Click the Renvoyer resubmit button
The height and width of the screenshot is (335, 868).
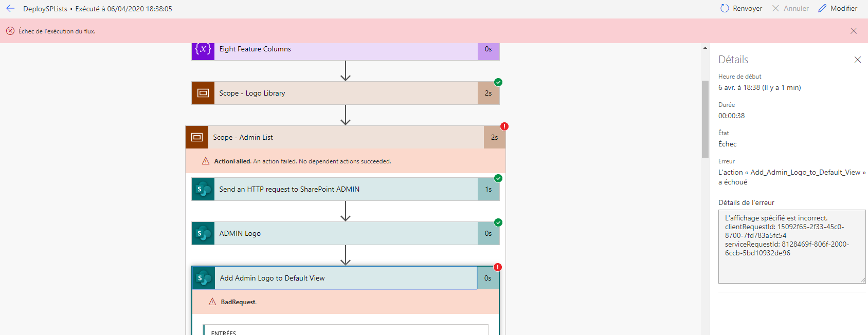tap(741, 8)
